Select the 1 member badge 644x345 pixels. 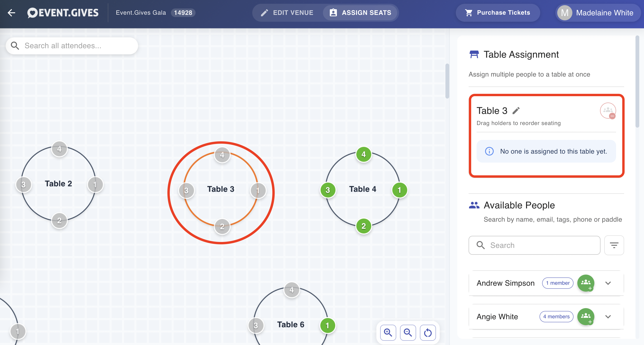pyautogui.click(x=557, y=283)
